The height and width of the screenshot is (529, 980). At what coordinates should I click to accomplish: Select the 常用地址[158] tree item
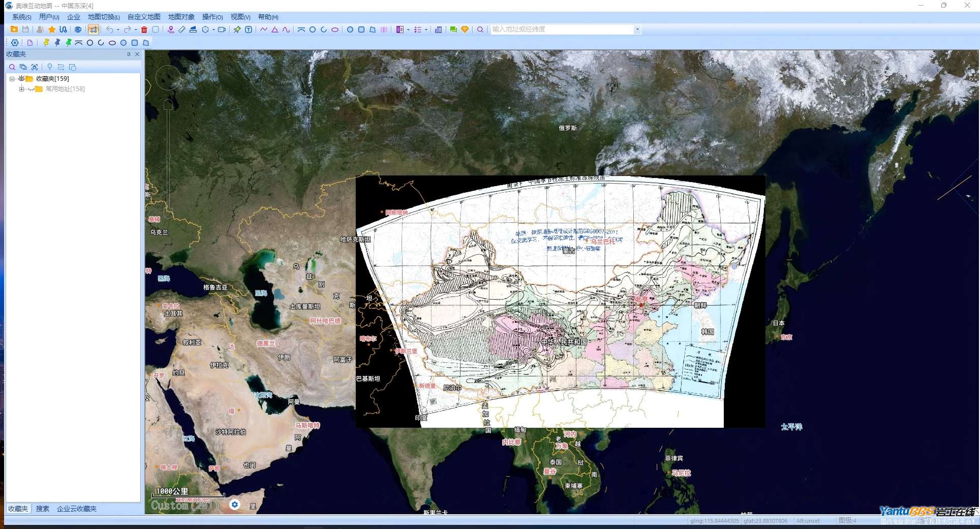coord(65,89)
